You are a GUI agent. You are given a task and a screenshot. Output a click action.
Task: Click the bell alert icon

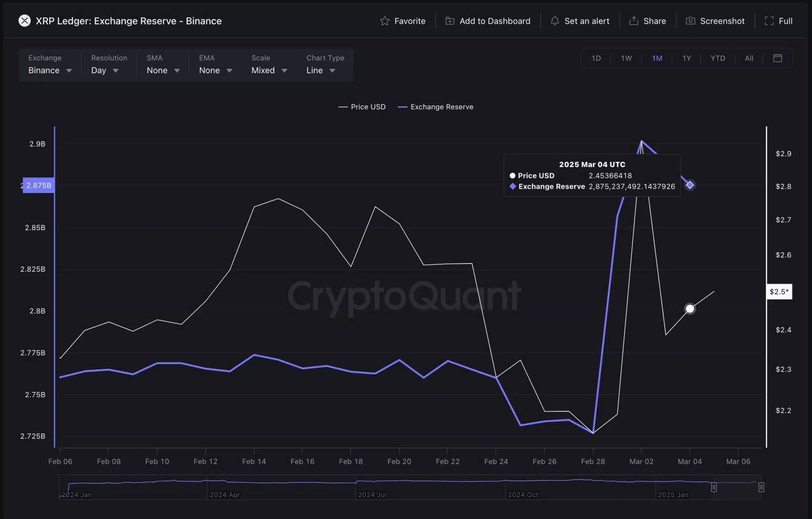[x=555, y=21]
